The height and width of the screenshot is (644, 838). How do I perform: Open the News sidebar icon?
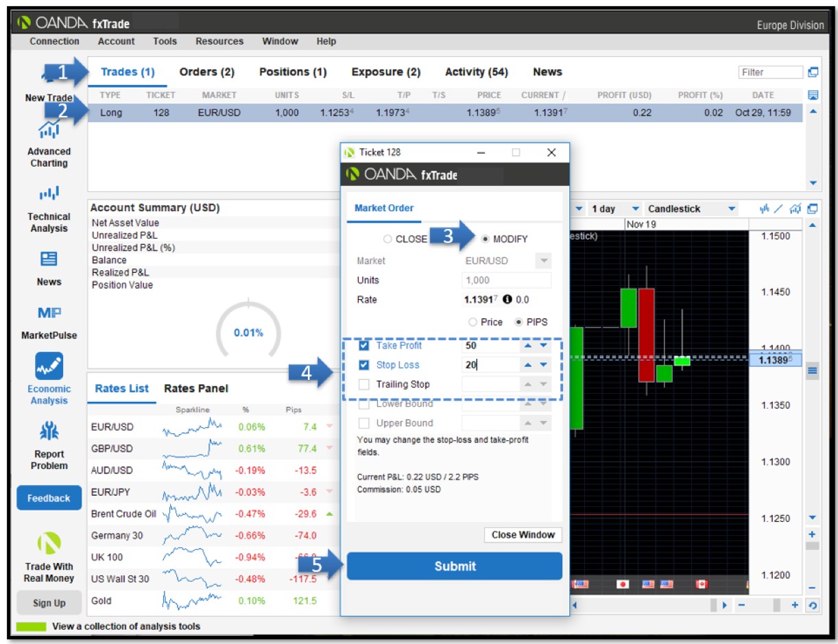tap(49, 259)
